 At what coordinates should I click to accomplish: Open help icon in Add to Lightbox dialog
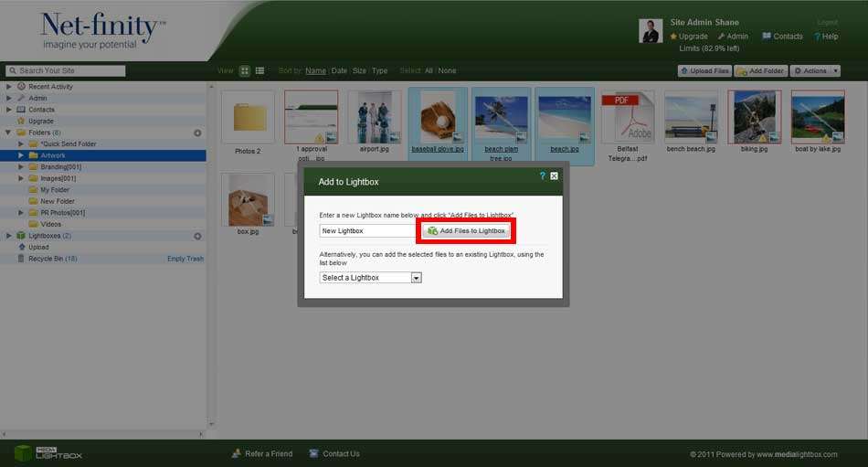[542, 175]
